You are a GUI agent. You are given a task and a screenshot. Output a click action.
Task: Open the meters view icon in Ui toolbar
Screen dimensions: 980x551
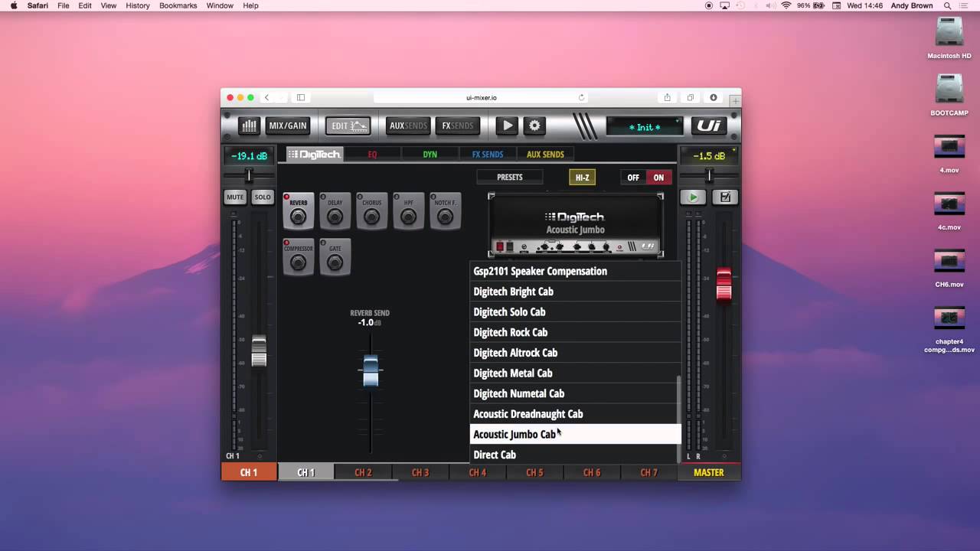point(249,126)
